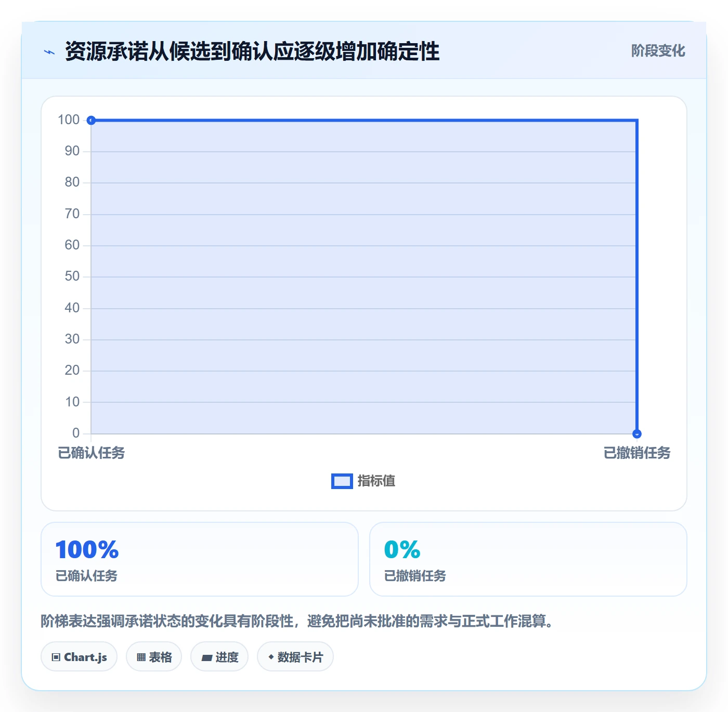Click the description text starting with 阶梯表达
Screen dimensions: 728x712
[x=297, y=621]
